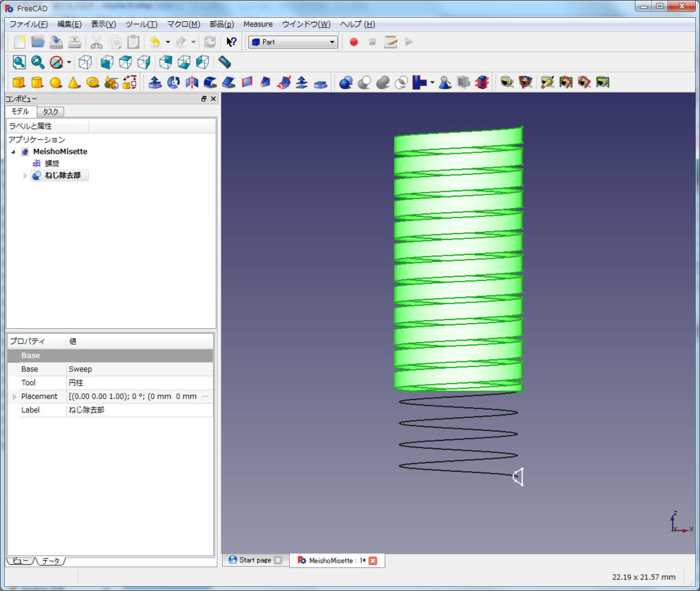The image size is (700, 591).
Task: Open the 編集 menu
Action: 69,24
